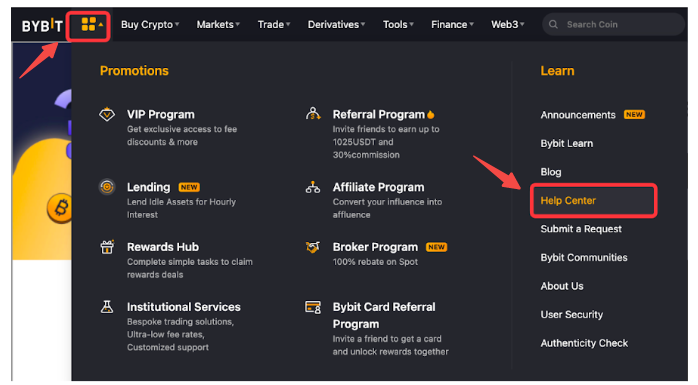Expand the Tools dropdown
This screenshot has width=698, height=385.
[398, 24]
